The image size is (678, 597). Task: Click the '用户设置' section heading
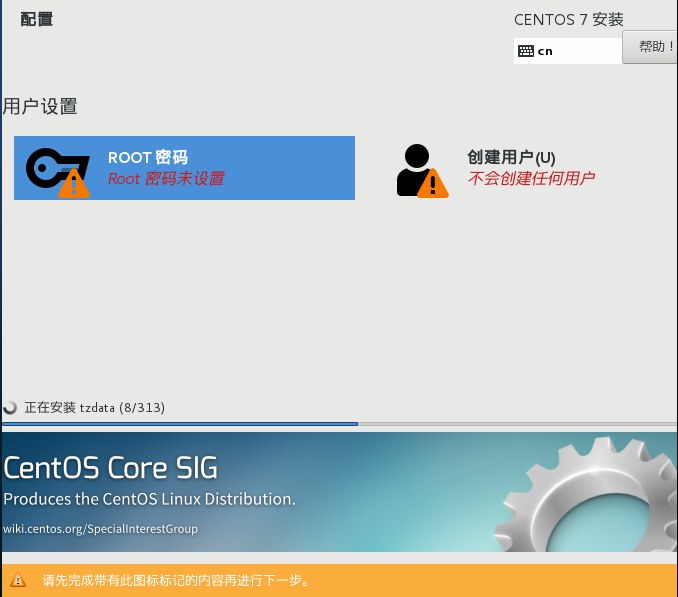coord(40,106)
